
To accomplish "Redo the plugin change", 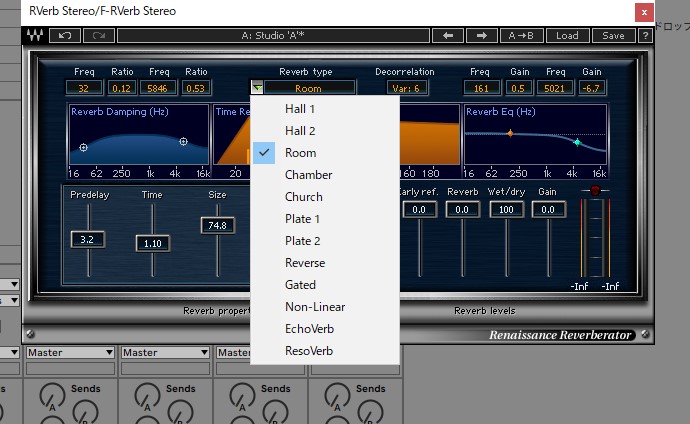I will (99, 36).
